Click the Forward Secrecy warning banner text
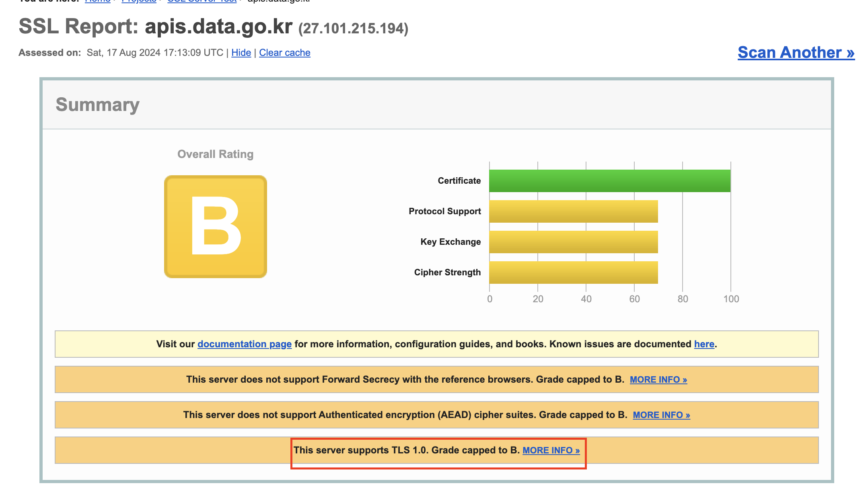 [x=405, y=379]
